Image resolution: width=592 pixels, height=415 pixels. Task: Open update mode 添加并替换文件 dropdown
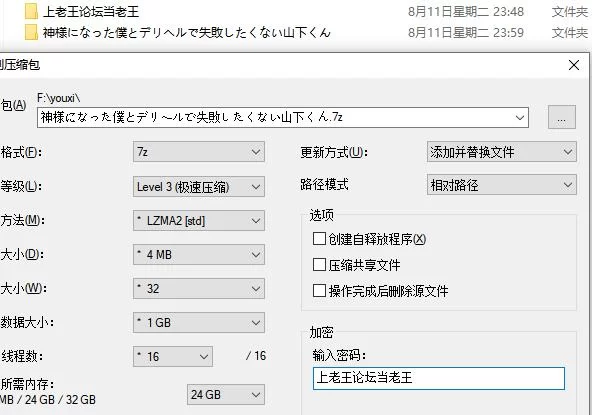[502, 152]
